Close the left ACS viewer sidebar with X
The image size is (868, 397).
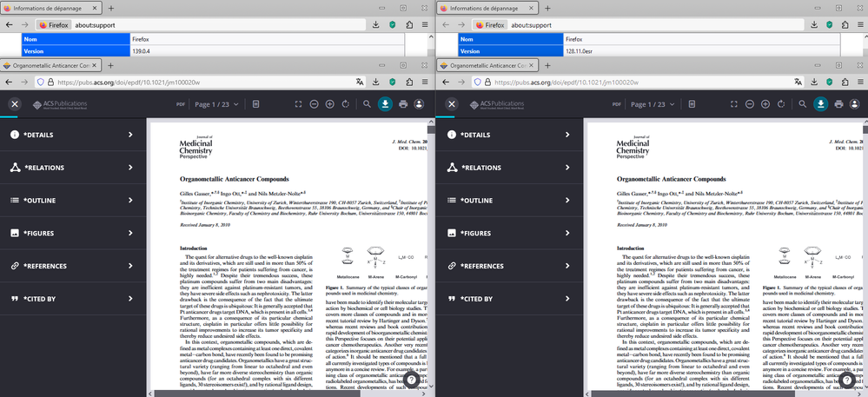point(15,104)
